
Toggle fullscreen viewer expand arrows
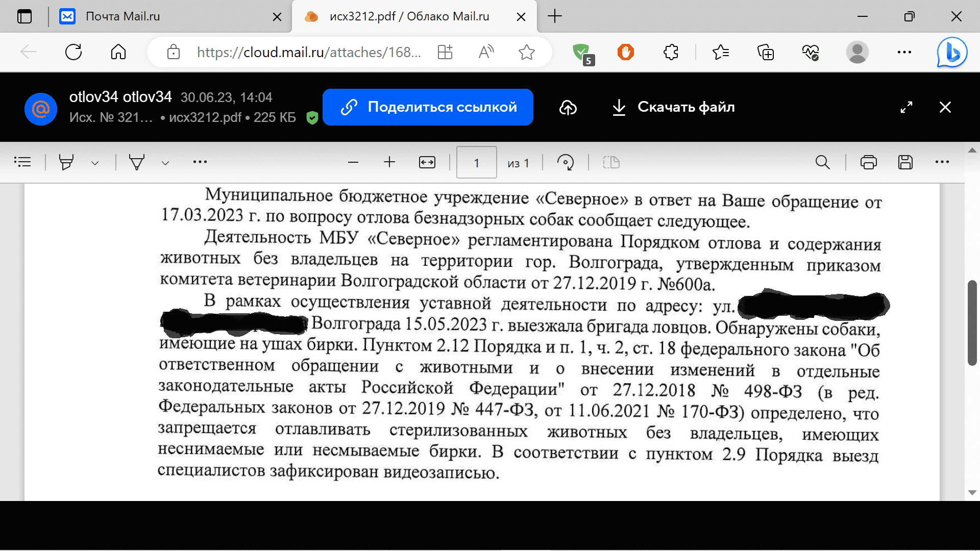[x=906, y=107]
